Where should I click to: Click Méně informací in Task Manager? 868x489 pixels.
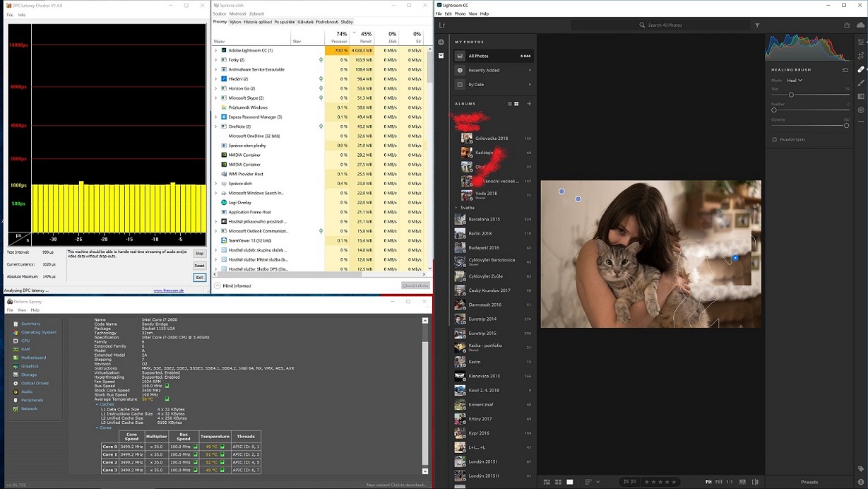click(233, 285)
